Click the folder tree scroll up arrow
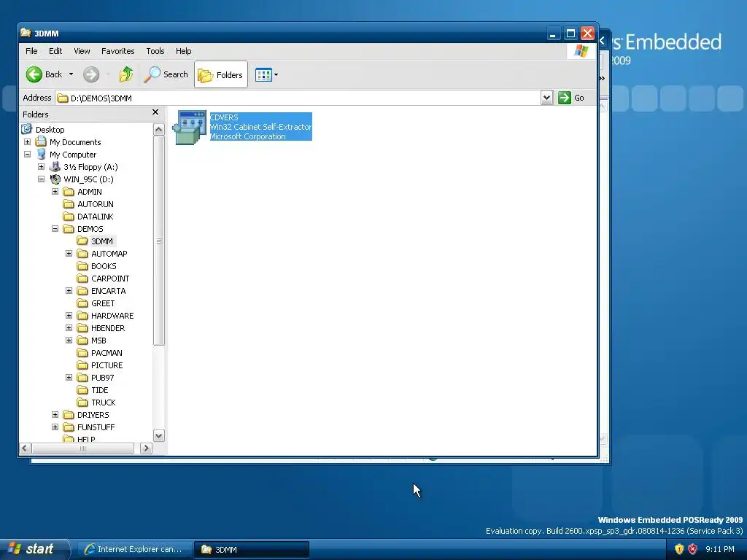 158,129
